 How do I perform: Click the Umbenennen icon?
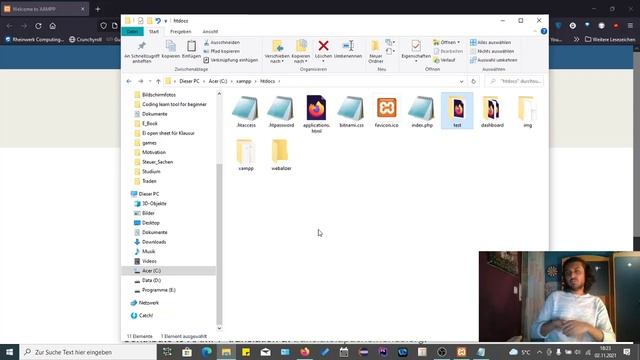348,49
